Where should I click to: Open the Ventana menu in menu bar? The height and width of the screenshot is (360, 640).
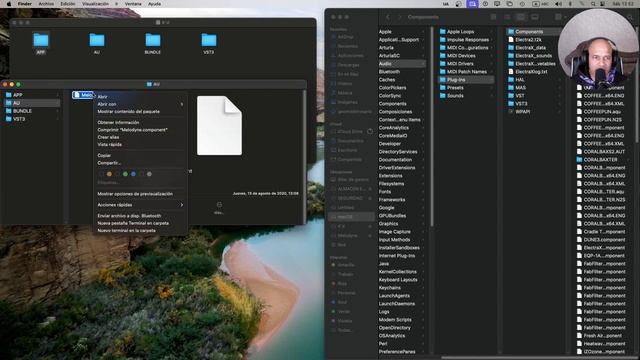point(133,4)
